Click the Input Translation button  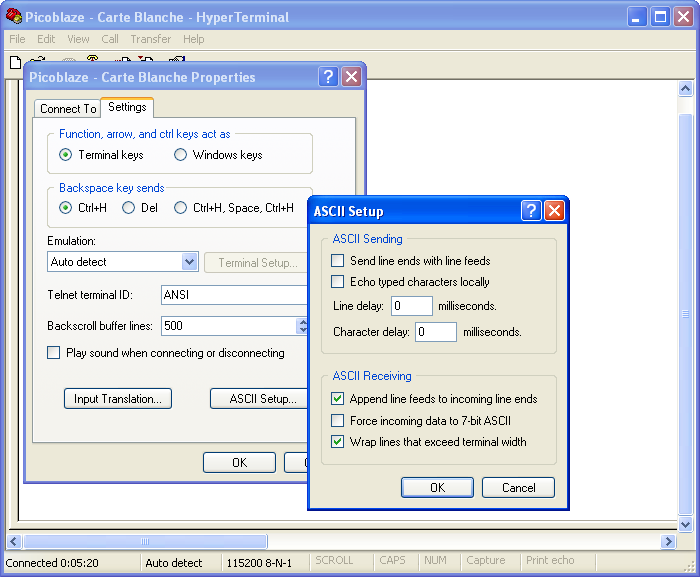coord(118,398)
